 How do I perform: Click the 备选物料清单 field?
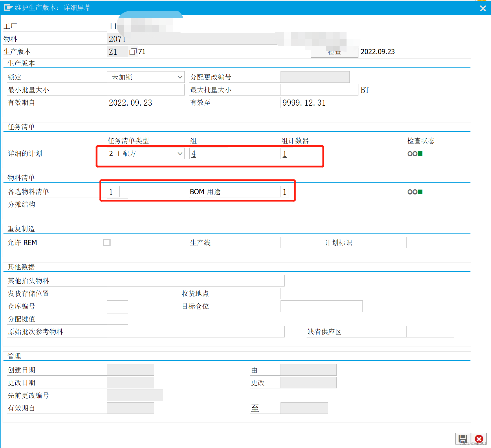click(113, 192)
